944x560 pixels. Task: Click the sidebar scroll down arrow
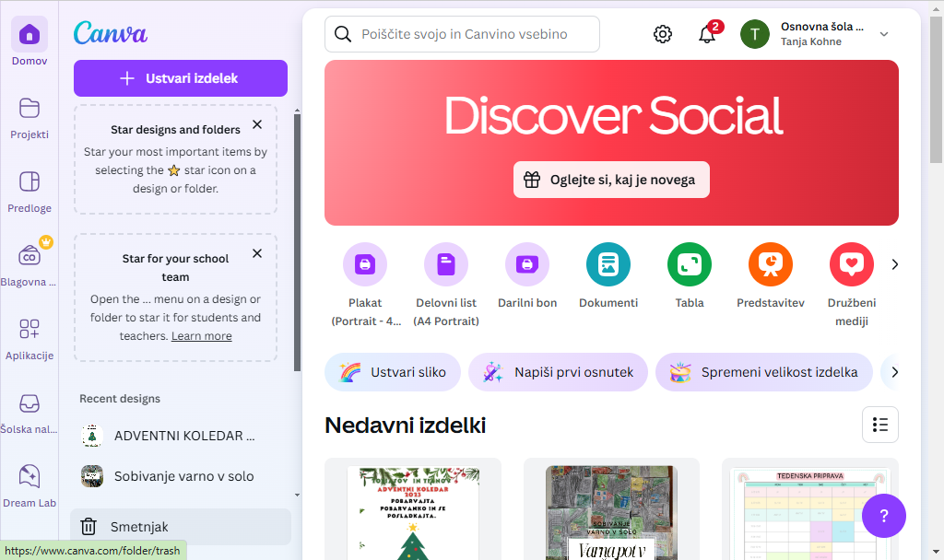[x=297, y=495]
